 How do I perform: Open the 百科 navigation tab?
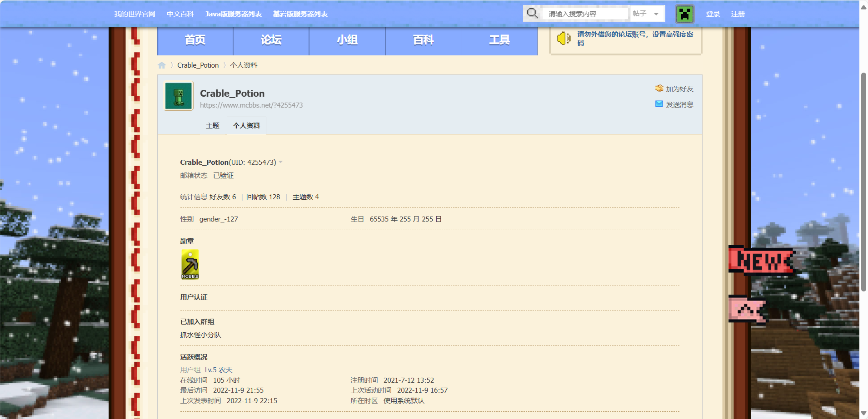tap(424, 40)
